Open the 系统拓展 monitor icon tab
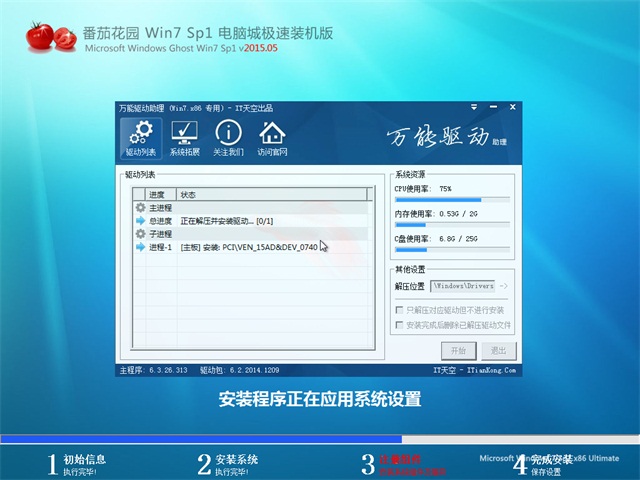Image resolution: width=640 pixels, height=480 pixels. point(184,138)
